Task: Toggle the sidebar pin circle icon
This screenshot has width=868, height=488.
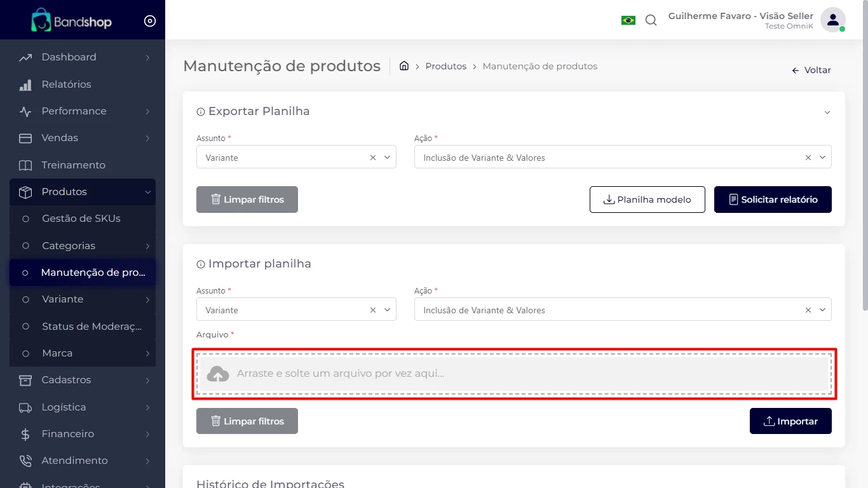Action: click(150, 21)
